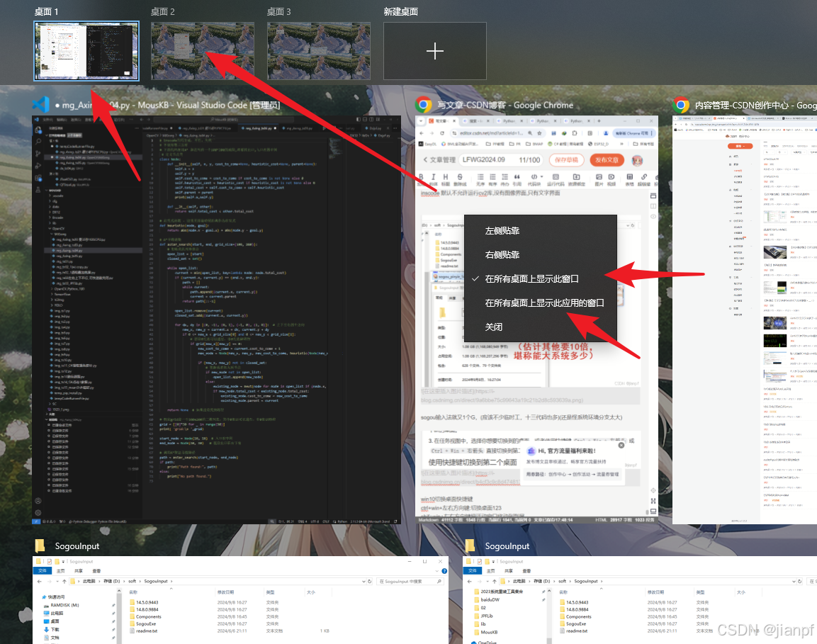The width and height of the screenshot is (817, 644).
Task: Open recent locations dropdown in SogouInput with 快速访问
Action: [58, 582]
